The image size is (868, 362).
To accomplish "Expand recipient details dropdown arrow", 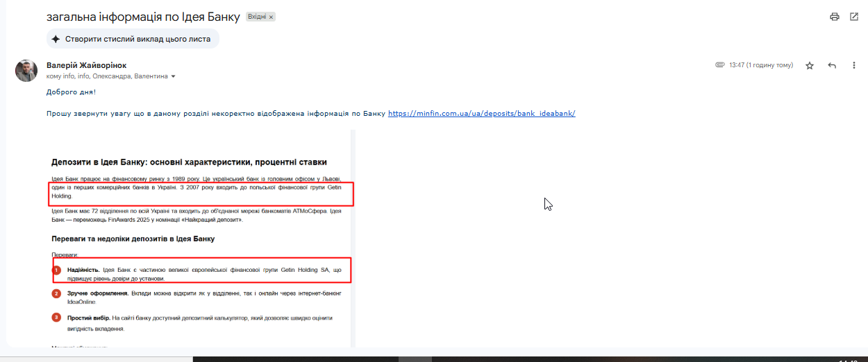I will click(173, 76).
